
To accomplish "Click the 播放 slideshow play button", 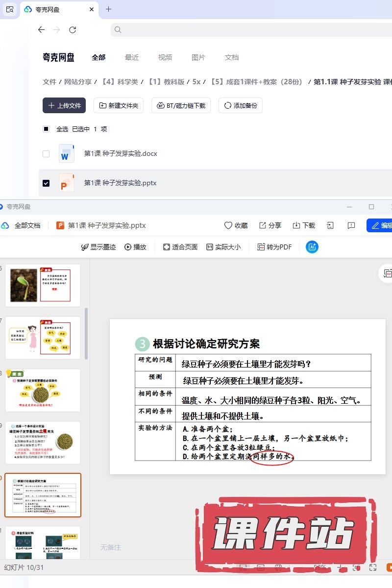I will (x=128, y=247).
